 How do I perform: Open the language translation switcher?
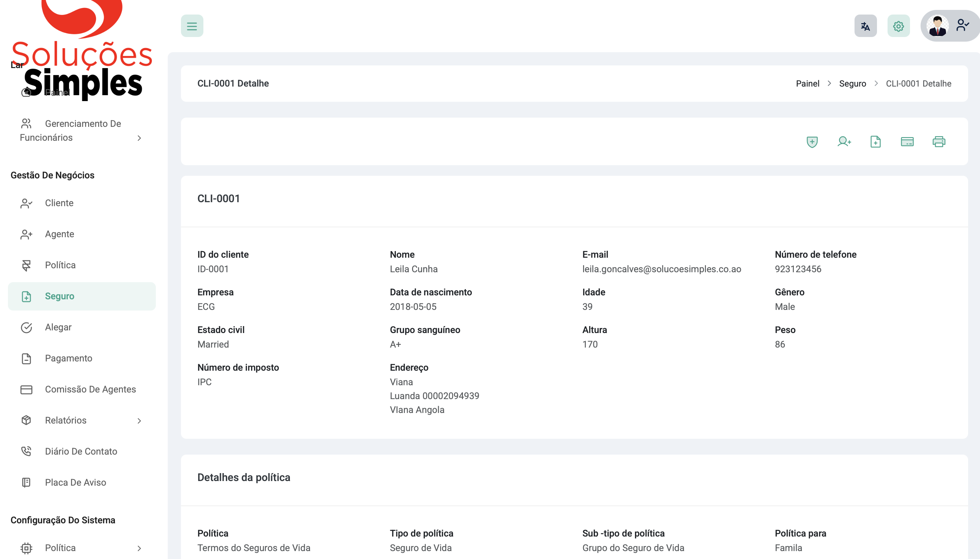(865, 26)
